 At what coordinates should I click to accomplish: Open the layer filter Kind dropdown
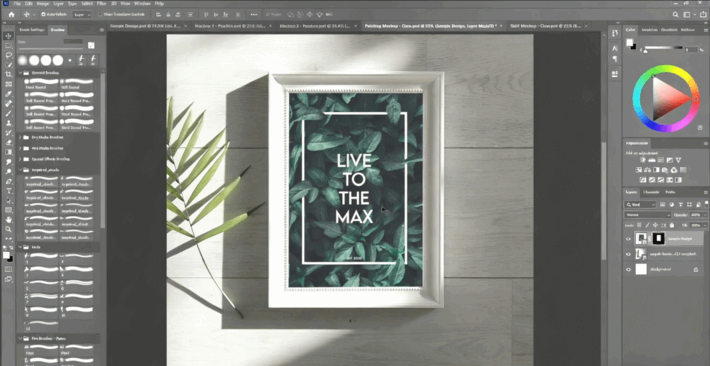coord(640,205)
